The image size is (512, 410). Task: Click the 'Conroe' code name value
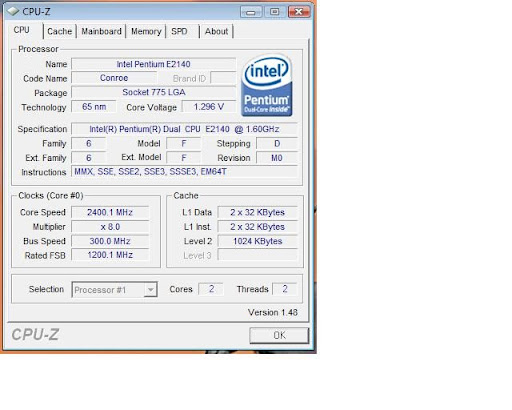pos(114,78)
